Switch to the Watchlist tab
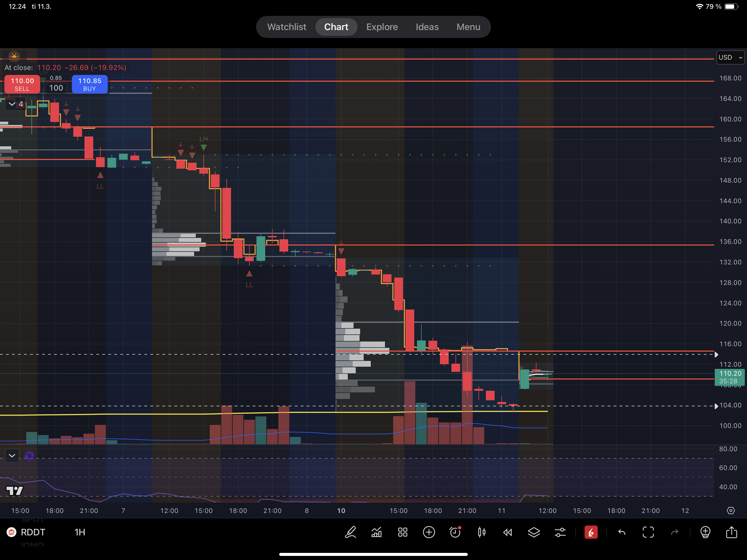This screenshot has height=560, width=747. (286, 27)
